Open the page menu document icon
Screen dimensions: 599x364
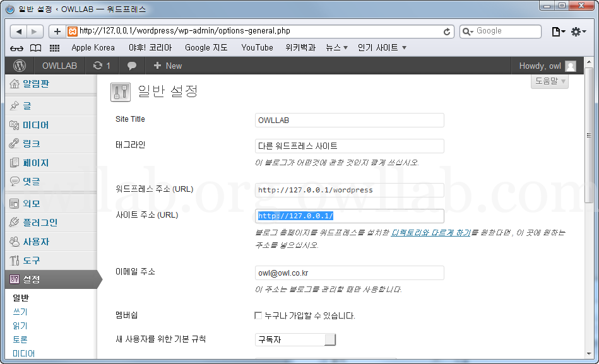559,32
